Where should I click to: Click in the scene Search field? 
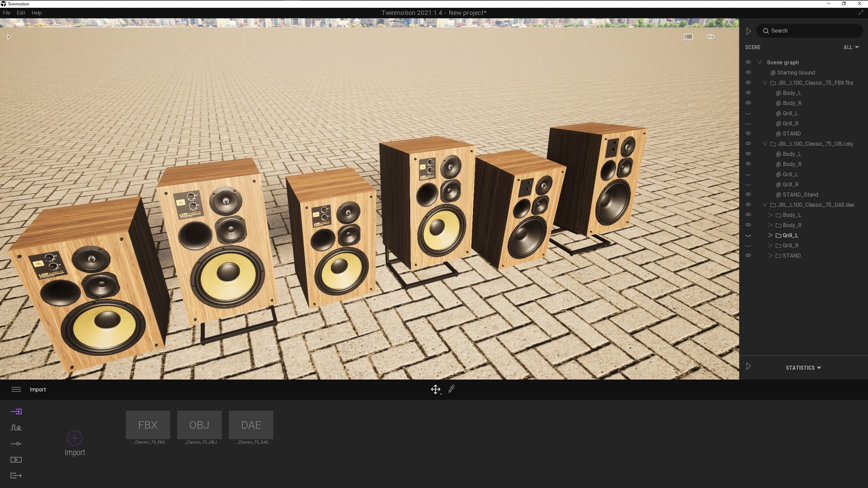[x=809, y=31]
